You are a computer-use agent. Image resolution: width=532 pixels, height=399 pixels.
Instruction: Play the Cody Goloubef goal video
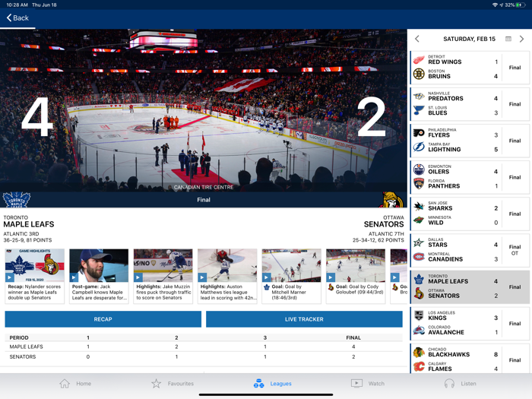click(x=355, y=265)
